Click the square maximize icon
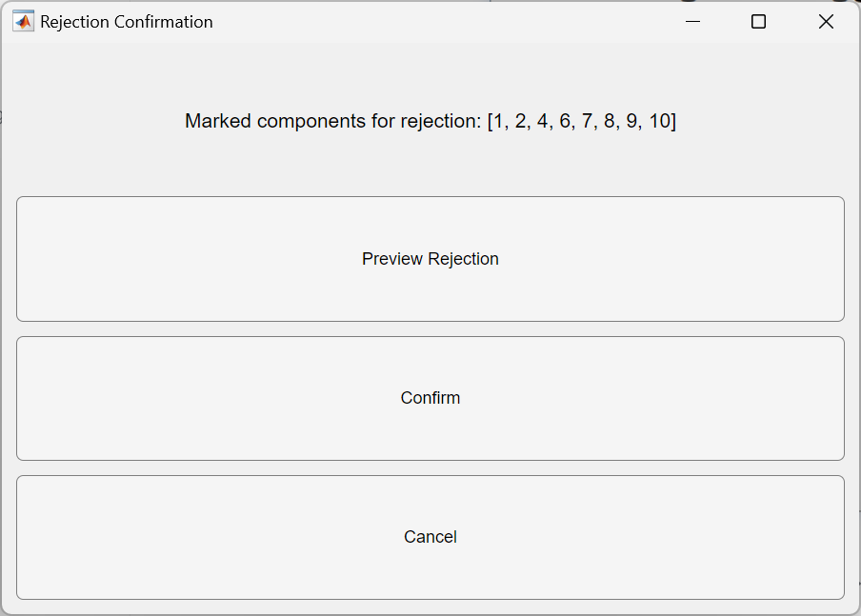The height and width of the screenshot is (616, 861). tap(758, 21)
